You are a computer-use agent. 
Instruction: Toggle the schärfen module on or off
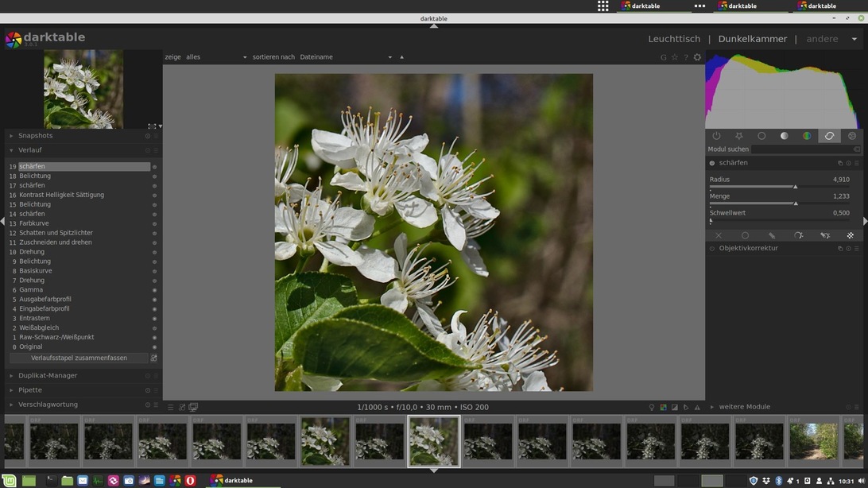point(712,163)
